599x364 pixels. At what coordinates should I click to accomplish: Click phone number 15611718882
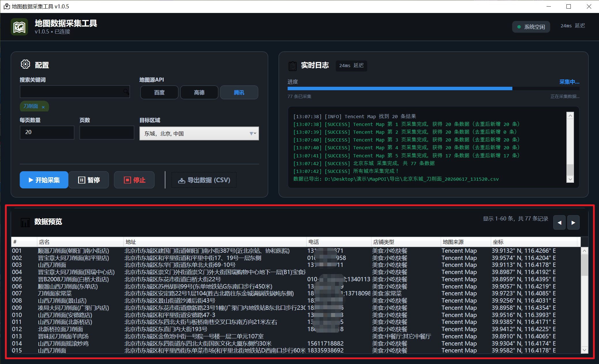tap(325, 344)
